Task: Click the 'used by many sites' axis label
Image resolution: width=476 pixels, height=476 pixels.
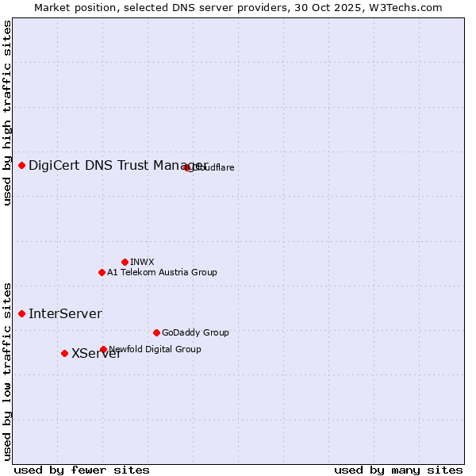Action: 397,470
